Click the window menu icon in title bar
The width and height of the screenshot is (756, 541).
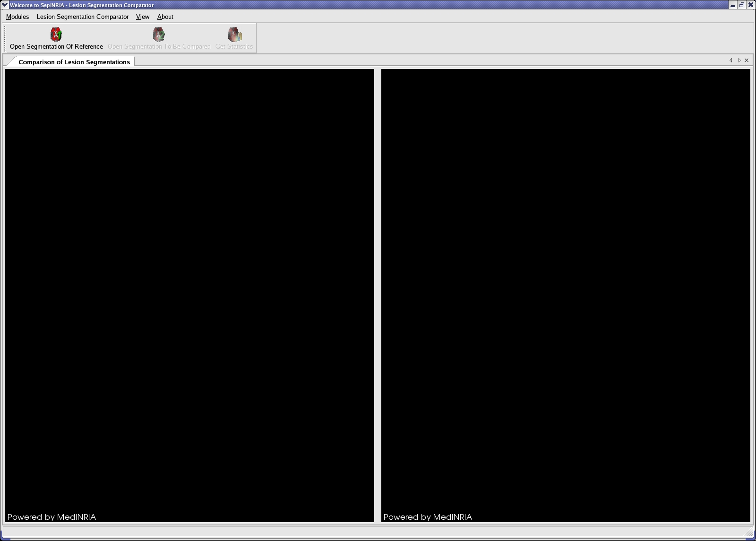[5, 5]
